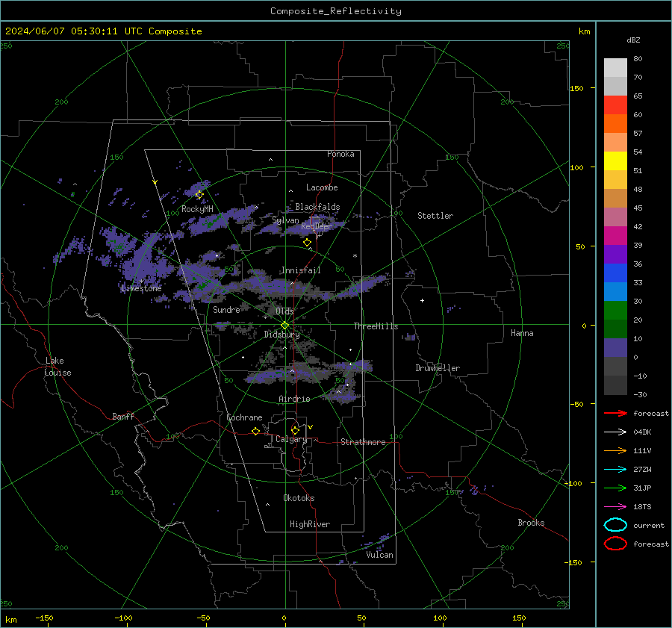
Task: Click the cyan current ellipse icon
Action: (615, 525)
